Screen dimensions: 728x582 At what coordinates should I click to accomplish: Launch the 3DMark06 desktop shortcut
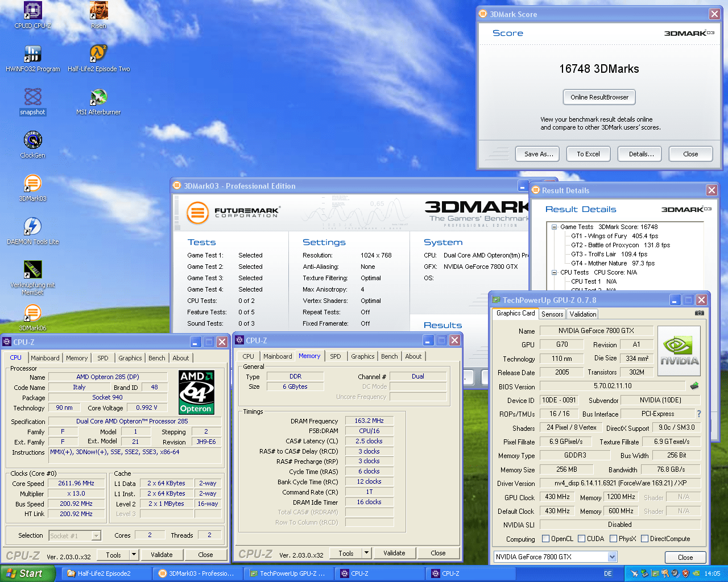pyautogui.click(x=32, y=317)
